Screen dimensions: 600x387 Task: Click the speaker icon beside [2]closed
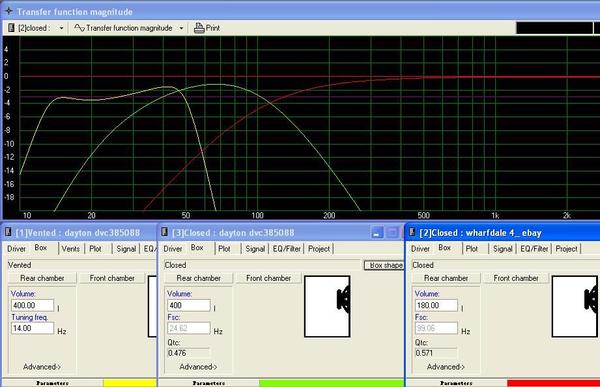(x=11, y=28)
